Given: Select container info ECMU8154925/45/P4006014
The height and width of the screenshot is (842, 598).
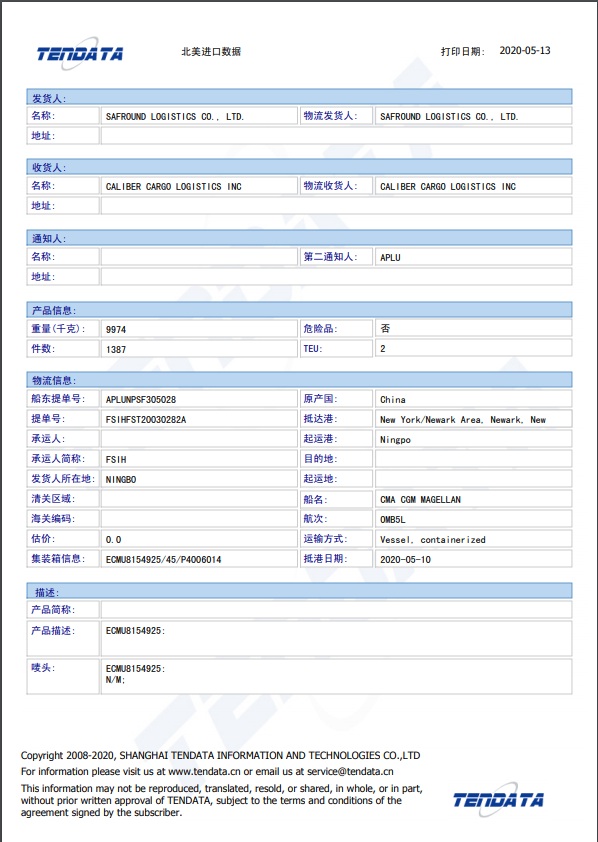Looking at the screenshot, I should (x=163, y=560).
